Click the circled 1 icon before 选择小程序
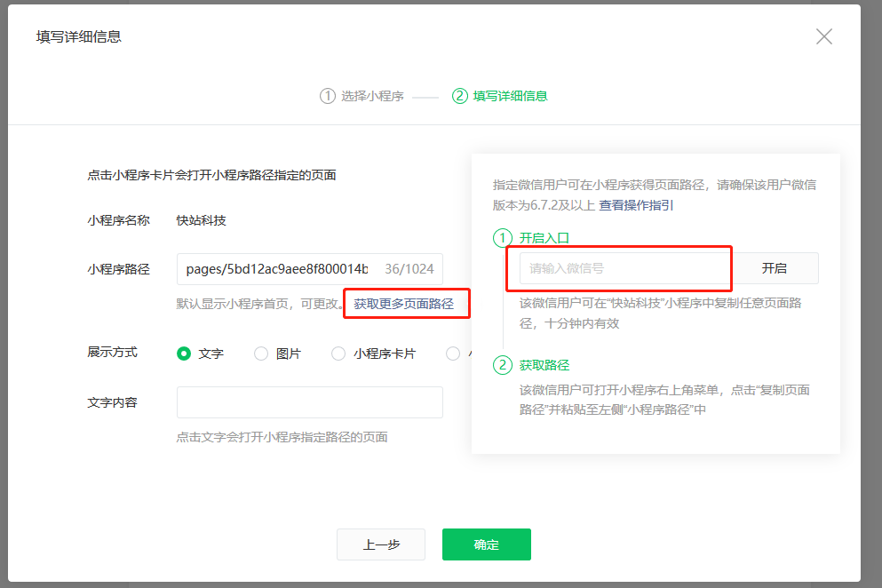 click(x=328, y=96)
